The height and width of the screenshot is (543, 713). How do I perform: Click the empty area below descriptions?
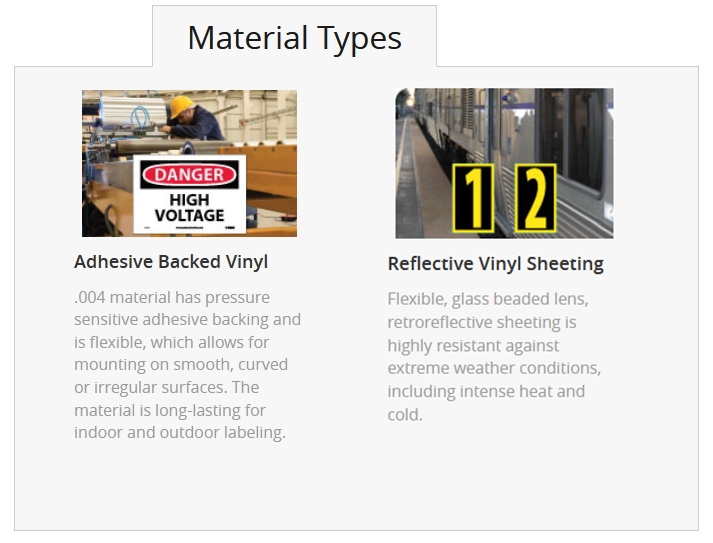[356, 487]
